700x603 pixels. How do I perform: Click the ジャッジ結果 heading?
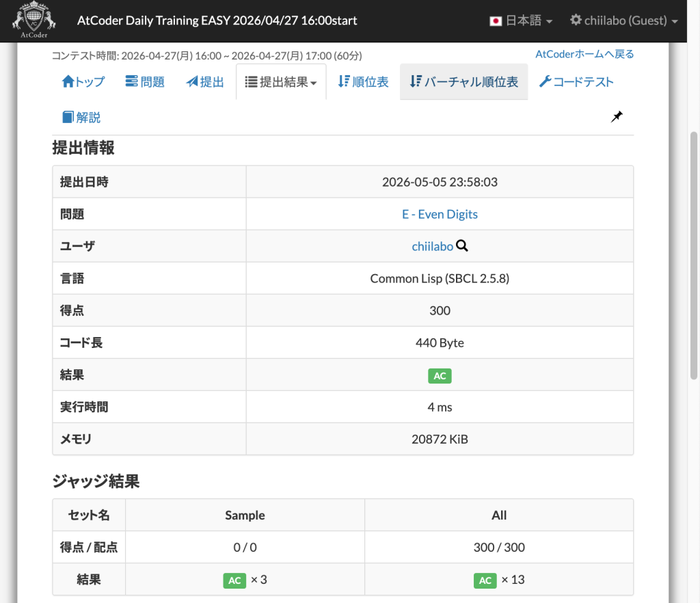(x=96, y=481)
